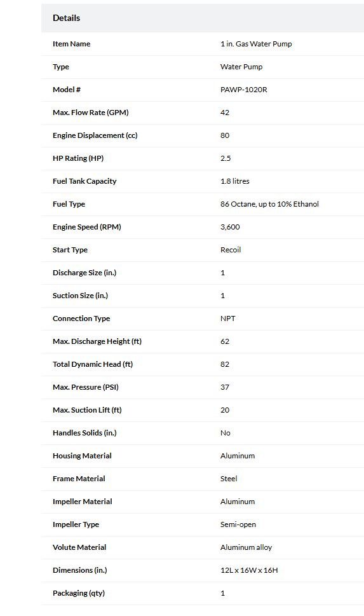Click the Volute Material value Aluminum alloy
This screenshot has width=364, height=616.
click(x=246, y=547)
